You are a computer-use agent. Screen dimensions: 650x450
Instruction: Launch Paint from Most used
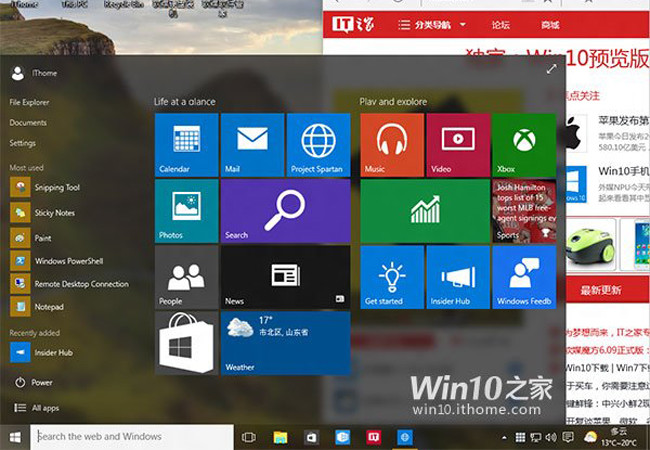(x=31, y=238)
